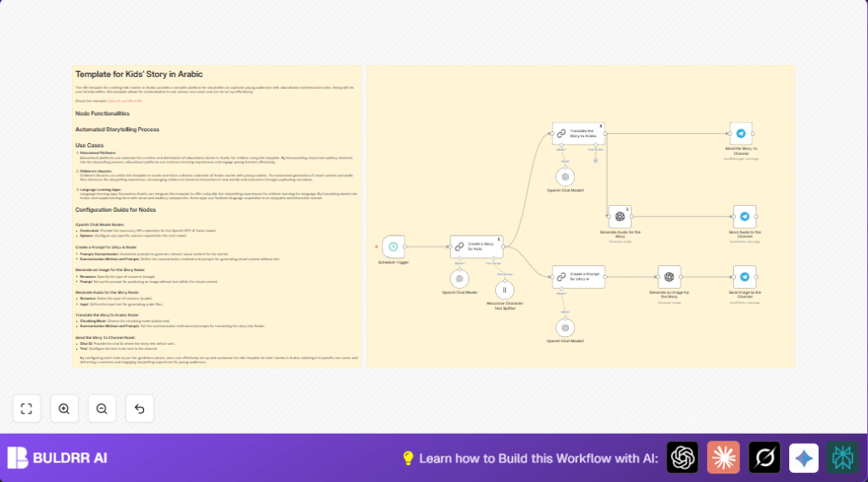Click the plus connector under Translate node
The image size is (868, 482).
point(596,160)
